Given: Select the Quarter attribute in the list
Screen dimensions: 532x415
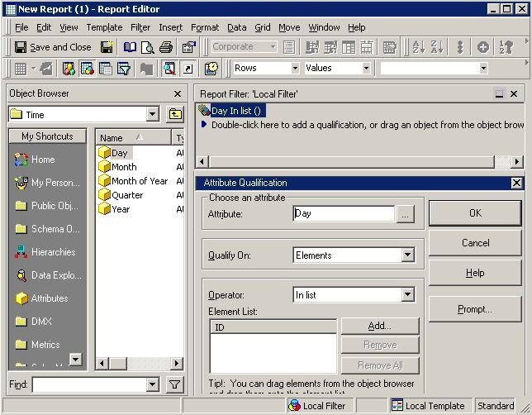Looking at the screenshot, I should [x=127, y=195].
